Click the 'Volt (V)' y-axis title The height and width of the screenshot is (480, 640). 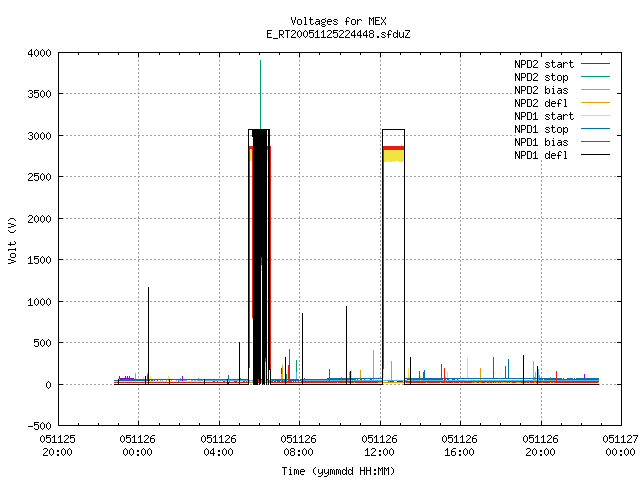pyautogui.click(x=12, y=240)
